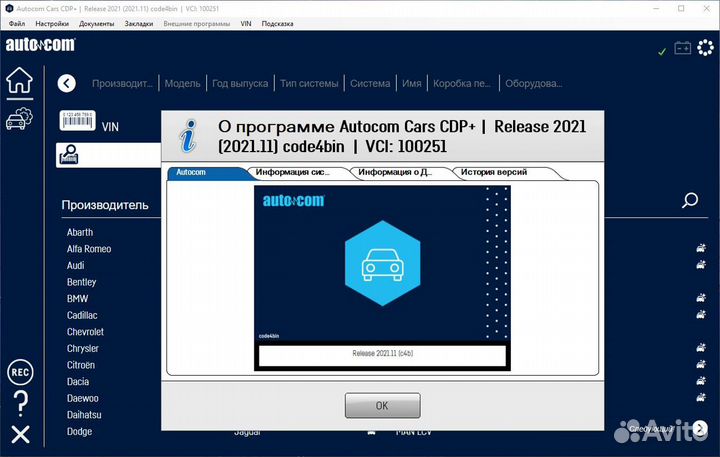The height and width of the screenshot is (457, 720).
Task: Click the car icon in Audi row
Action: [701, 265]
